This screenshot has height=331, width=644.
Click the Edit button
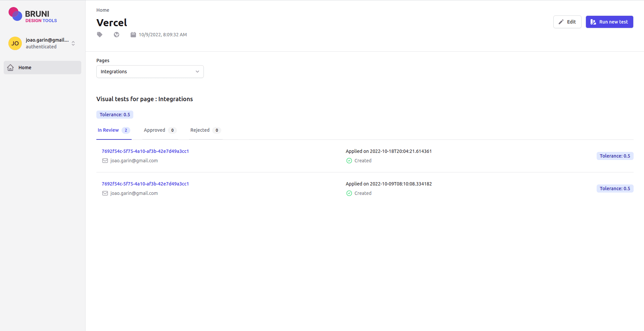click(x=567, y=22)
